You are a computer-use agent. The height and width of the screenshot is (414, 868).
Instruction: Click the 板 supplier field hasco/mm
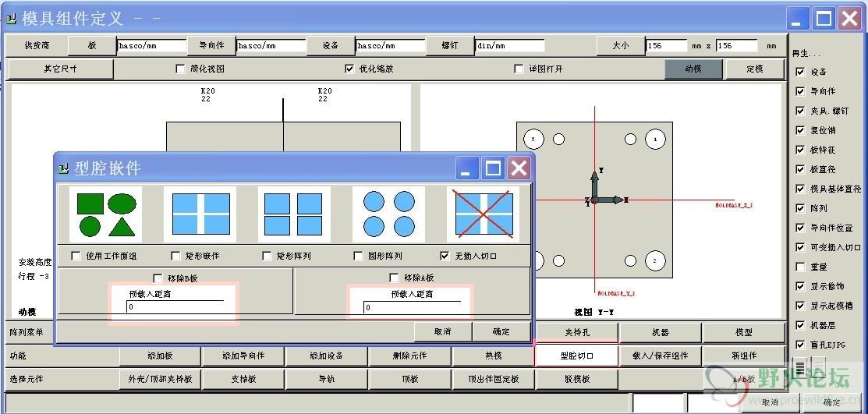coord(152,46)
